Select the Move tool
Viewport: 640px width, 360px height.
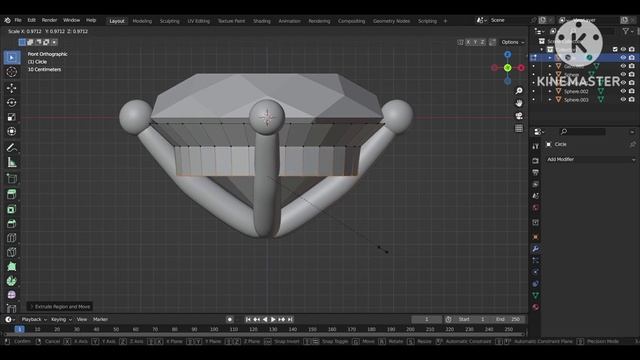(x=11, y=88)
